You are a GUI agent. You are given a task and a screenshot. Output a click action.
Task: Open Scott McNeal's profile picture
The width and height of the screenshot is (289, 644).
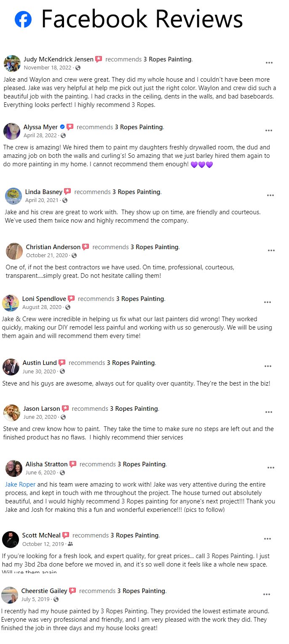point(11,540)
